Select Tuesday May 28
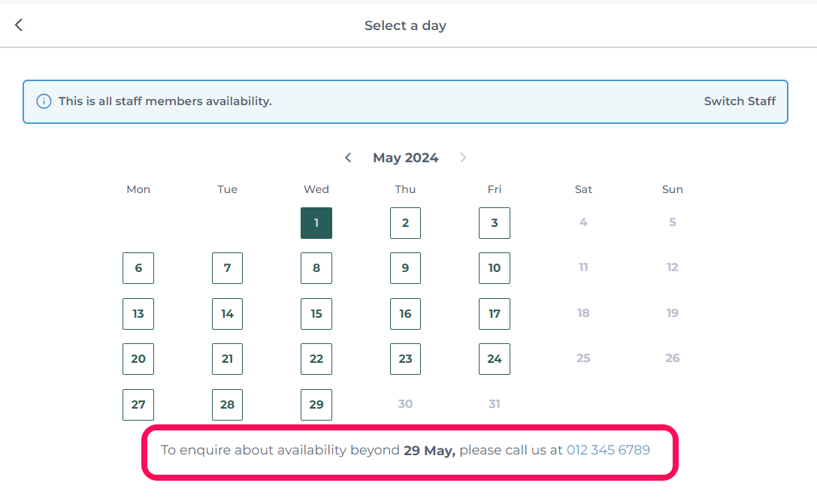The image size is (817, 504). pos(227,405)
